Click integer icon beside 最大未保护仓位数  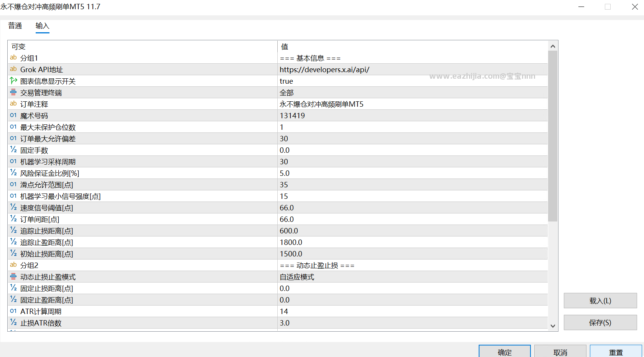[x=13, y=127]
